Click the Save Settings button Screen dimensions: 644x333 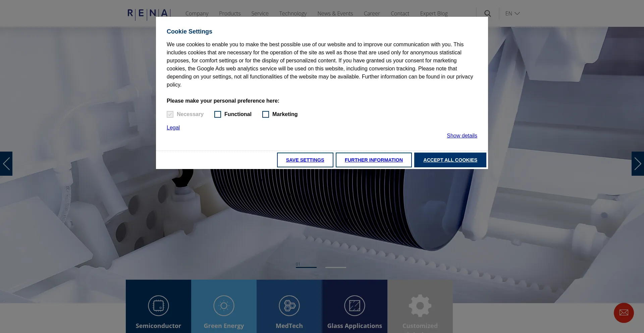pos(305,160)
